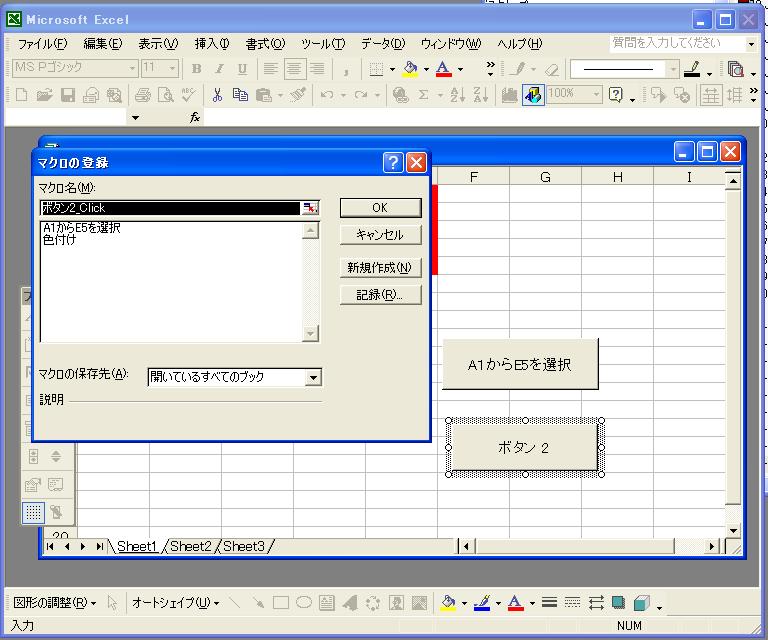Click the ボタン 2 form button

coord(525,448)
